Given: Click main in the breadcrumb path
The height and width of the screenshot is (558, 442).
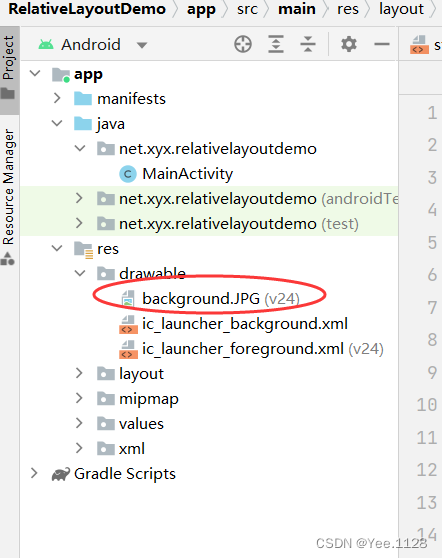Looking at the screenshot, I should coord(297,9).
